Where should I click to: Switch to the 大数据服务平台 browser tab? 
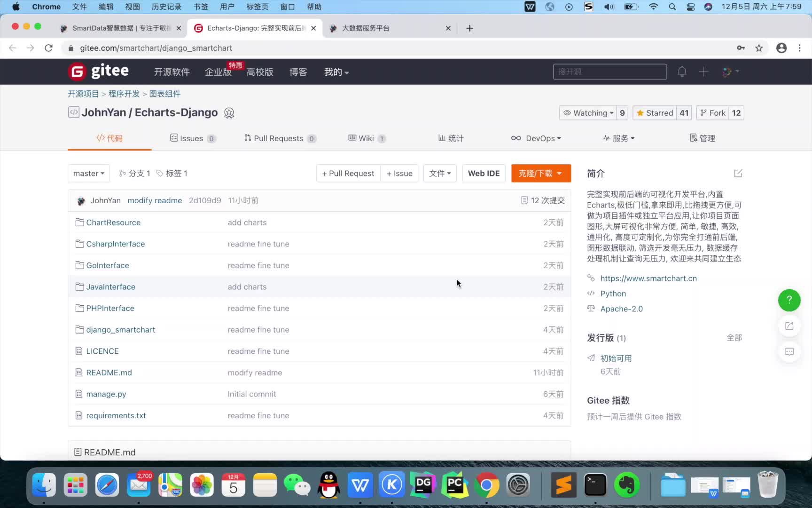[390, 28]
